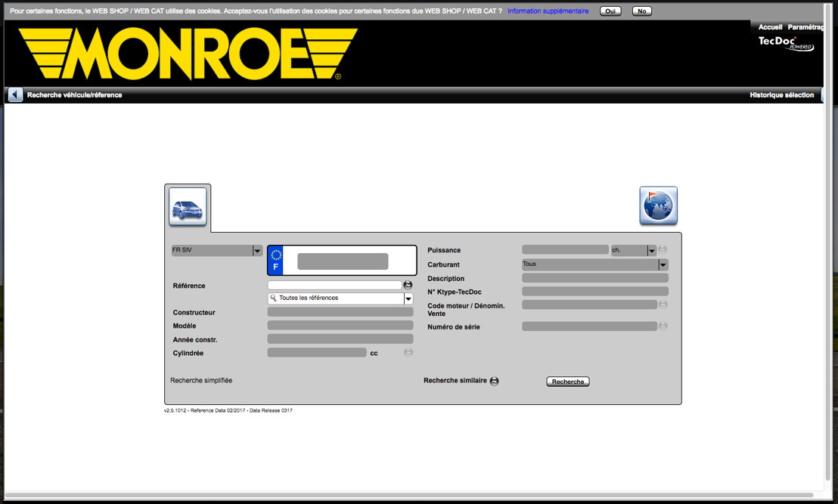Viewport: 838px width, 504px height.
Task: Click the Numéro de série field
Action: pos(589,326)
